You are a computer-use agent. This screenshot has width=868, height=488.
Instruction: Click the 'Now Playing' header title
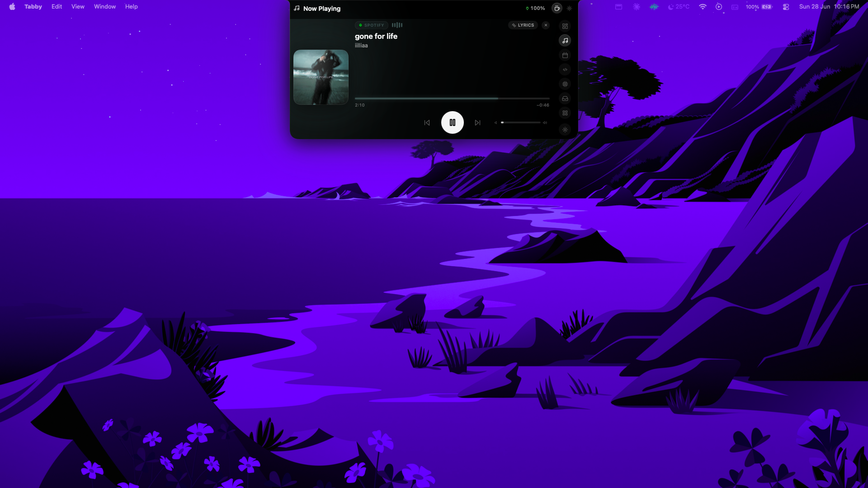pos(322,9)
